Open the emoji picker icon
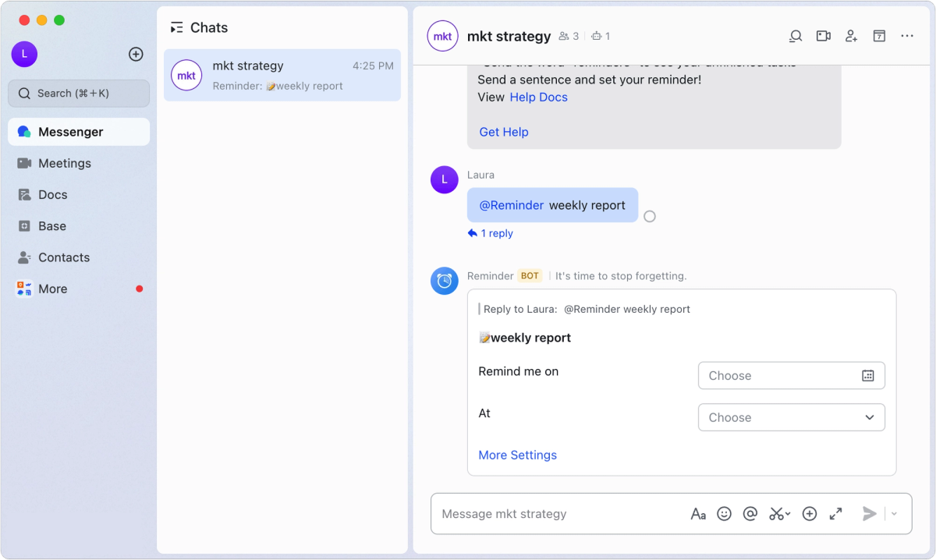The width and height of the screenshot is (936, 560). point(724,514)
